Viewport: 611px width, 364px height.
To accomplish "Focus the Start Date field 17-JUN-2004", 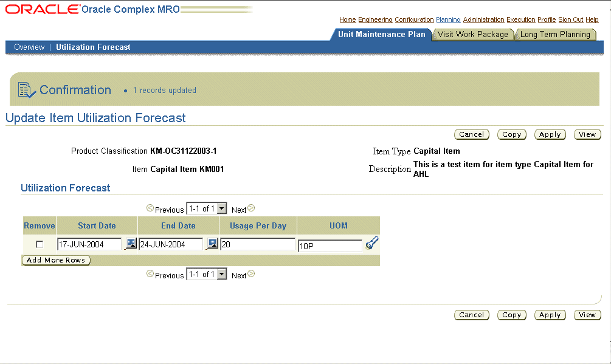I will coord(89,244).
